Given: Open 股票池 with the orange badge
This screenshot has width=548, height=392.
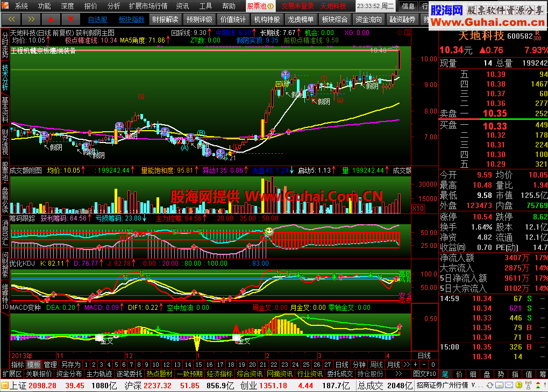Looking at the screenshot, I should pos(260,6).
